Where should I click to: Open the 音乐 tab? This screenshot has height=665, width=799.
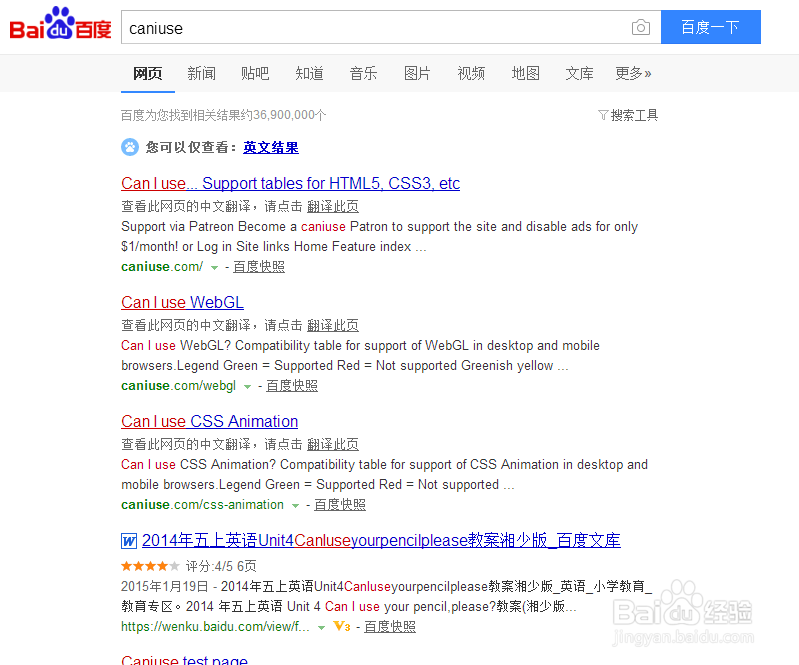363,73
